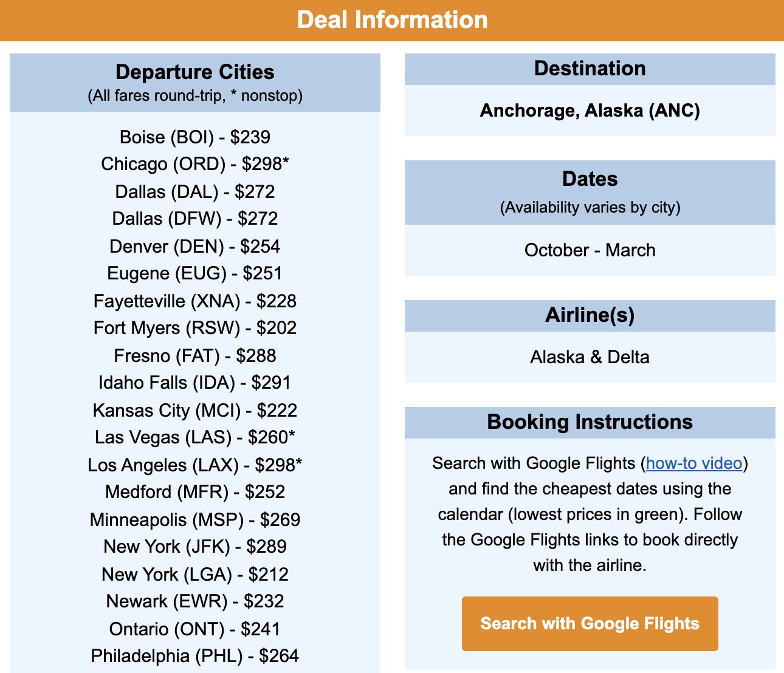The height and width of the screenshot is (673, 784).
Task: Choose the Las Vegas (LAS) nonstop fare
Action: click(x=194, y=437)
